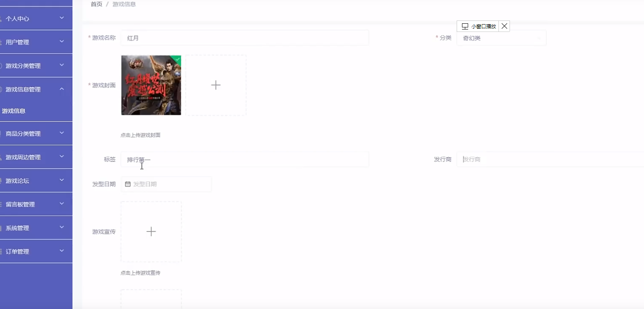Click the plus icon beside game cover
This screenshot has width=644, height=309.
tap(216, 85)
